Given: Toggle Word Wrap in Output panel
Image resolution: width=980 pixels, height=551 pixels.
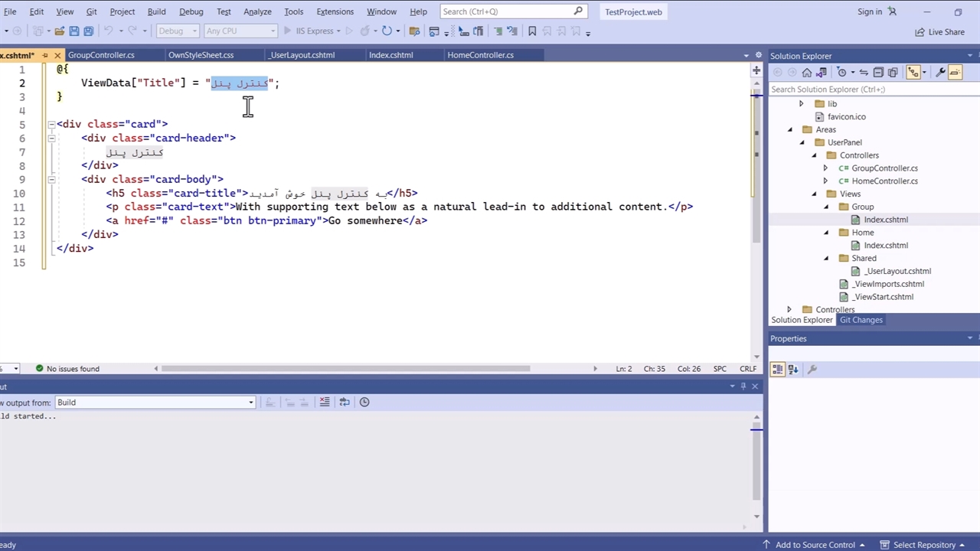Looking at the screenshot, I should pyautogui.click(x=345, y=402).
